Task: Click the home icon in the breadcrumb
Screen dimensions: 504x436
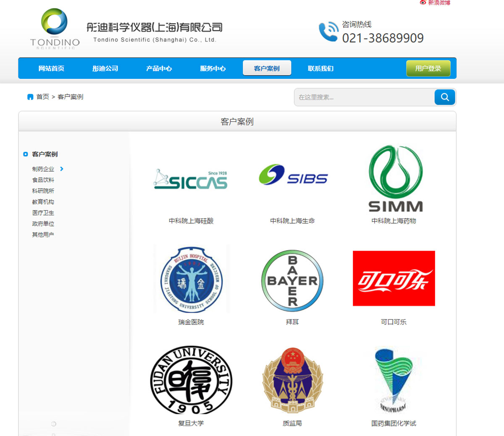Action: [x=30, y=97]
